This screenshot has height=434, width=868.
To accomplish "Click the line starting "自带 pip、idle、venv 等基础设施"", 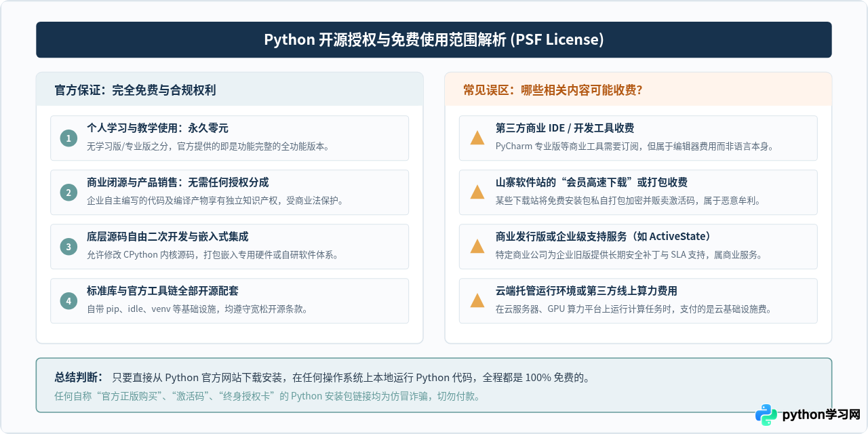I will pyautogui.click(x=198, y=309).
